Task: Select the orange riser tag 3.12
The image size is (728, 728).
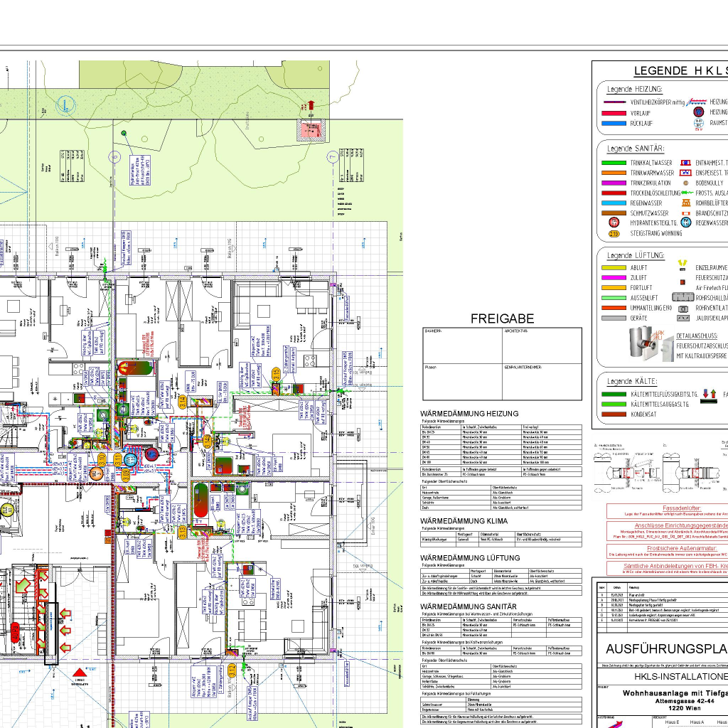Action: tap(232, 670)
